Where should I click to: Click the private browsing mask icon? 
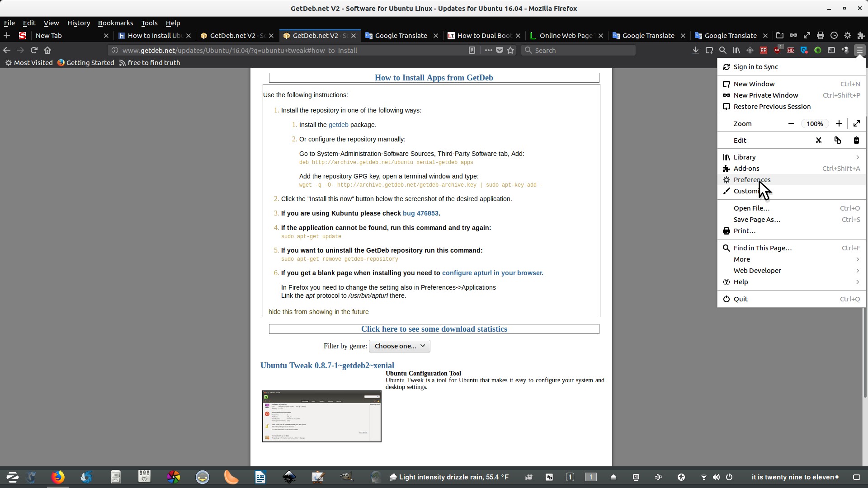(793, 35)
